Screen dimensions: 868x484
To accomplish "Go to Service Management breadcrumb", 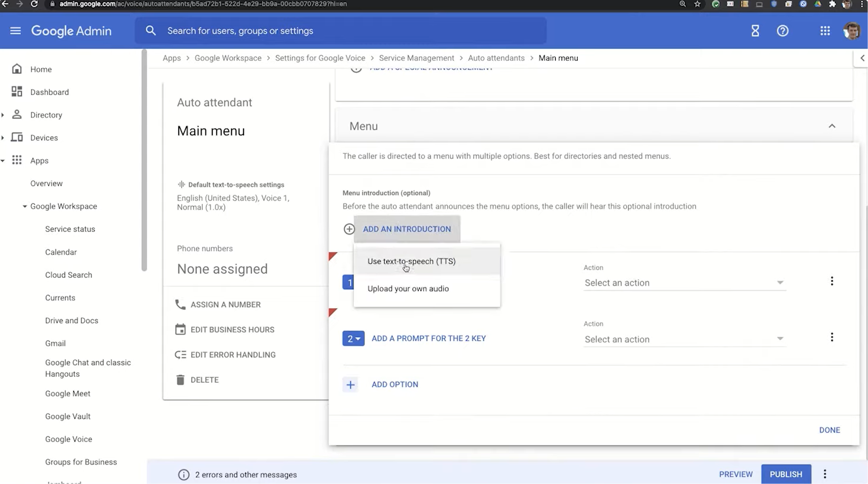I will pyautogui.click(x=417, y=58).
